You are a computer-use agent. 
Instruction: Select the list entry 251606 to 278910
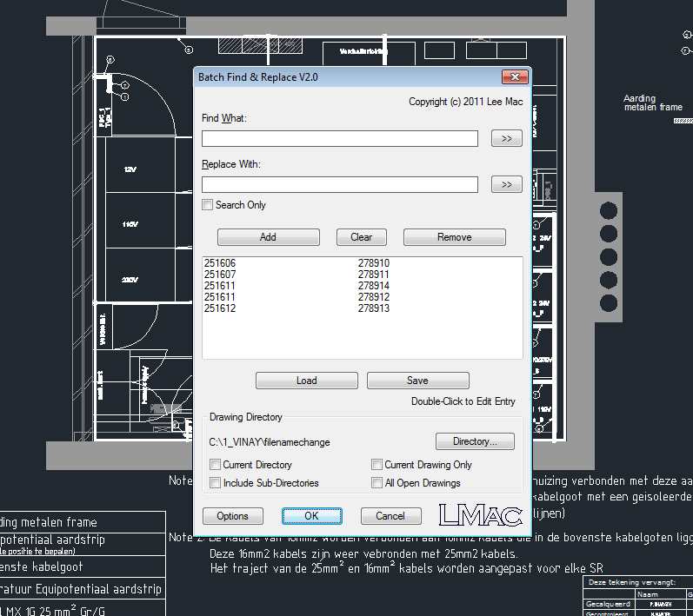pyautogui.click(x=362, y=263)
